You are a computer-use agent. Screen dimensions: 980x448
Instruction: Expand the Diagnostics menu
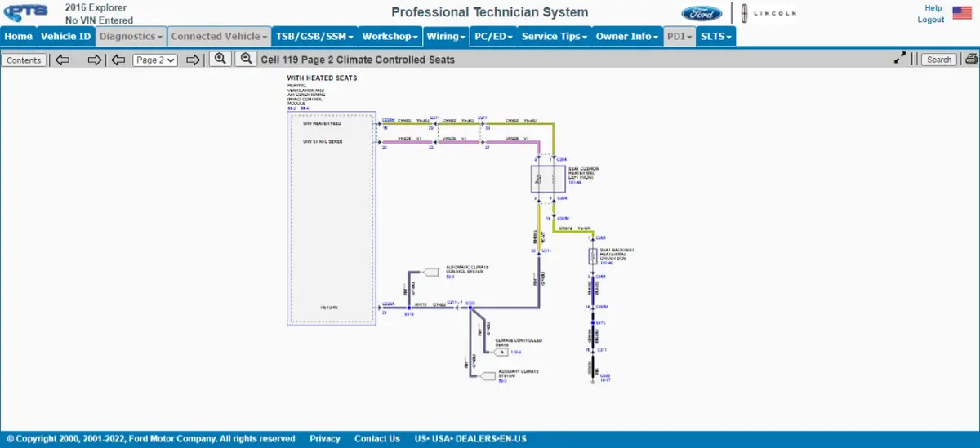point(131,36)
